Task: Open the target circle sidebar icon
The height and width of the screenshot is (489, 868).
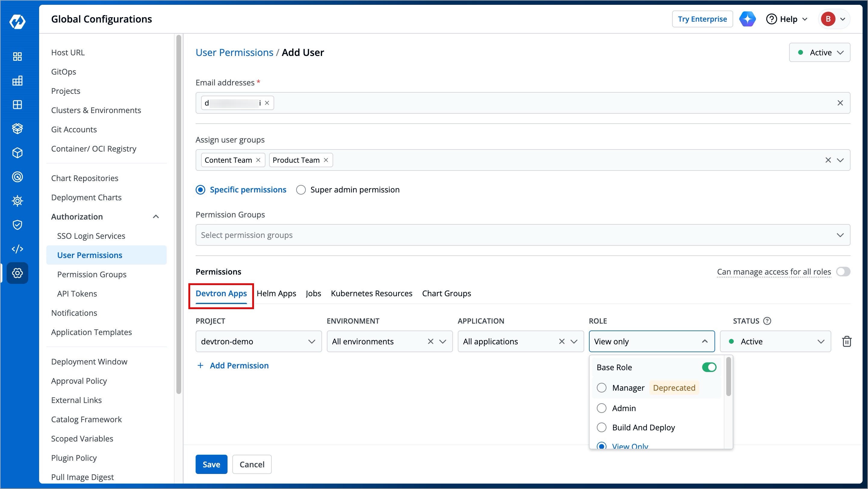Action: (x=17, y=177)
